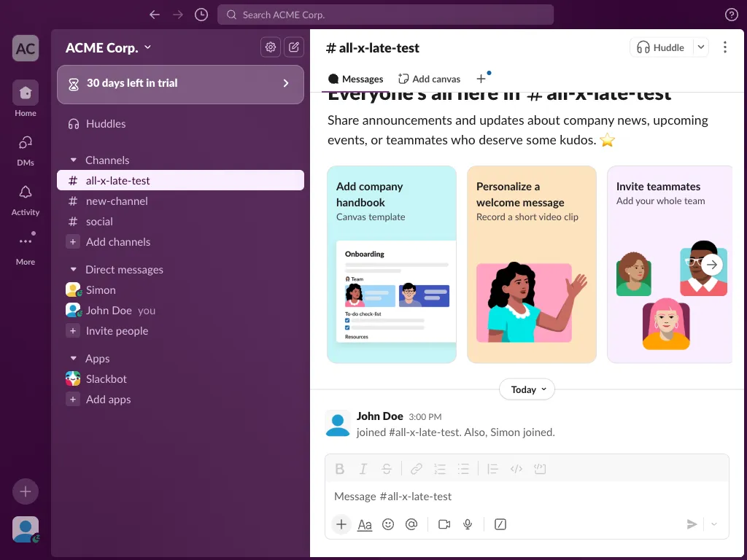Apply strikethrough formatting in composer
747x560 pixels.
pyautogui.click(x=387, y=469)
